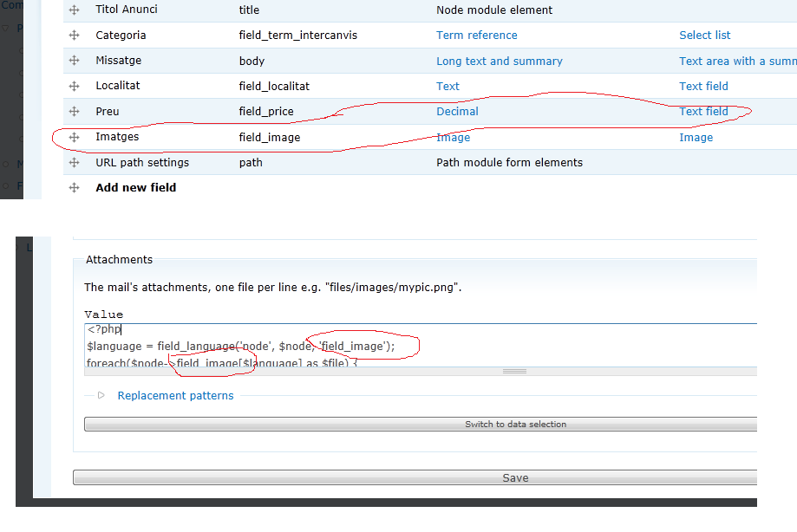The width and height of the screenshot is (797, 532).
Task: Select the Titol Anunci label
Action: (127, 10)
